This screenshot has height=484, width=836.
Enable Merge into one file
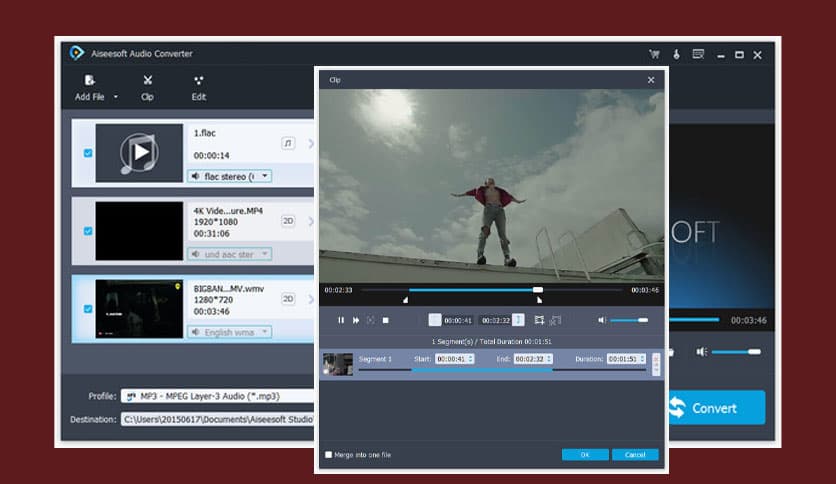[329, 455]
